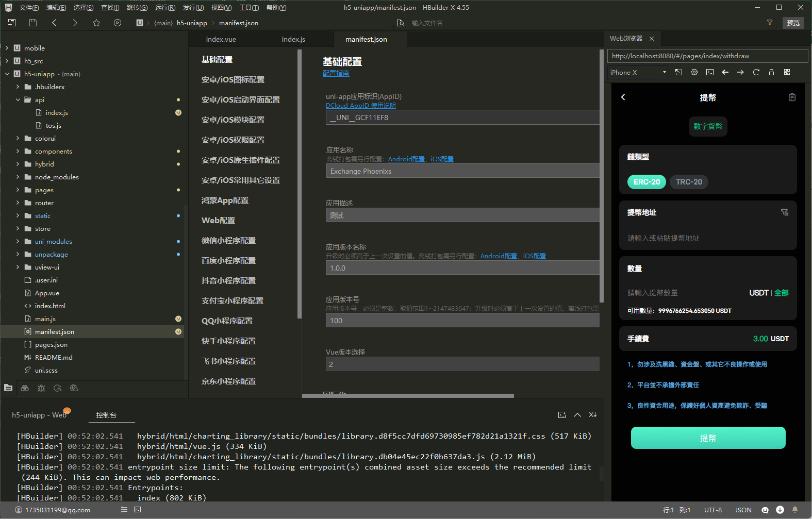The width and height of the screenshot is (812, 519).
Task: Click the sync refresh sidebar icon
Action: 58,388
